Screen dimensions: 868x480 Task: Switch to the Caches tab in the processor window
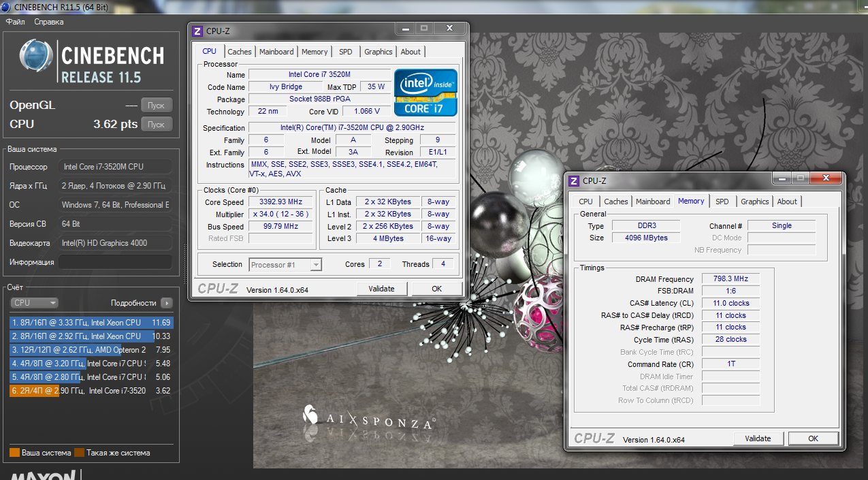tap(239, 52)
